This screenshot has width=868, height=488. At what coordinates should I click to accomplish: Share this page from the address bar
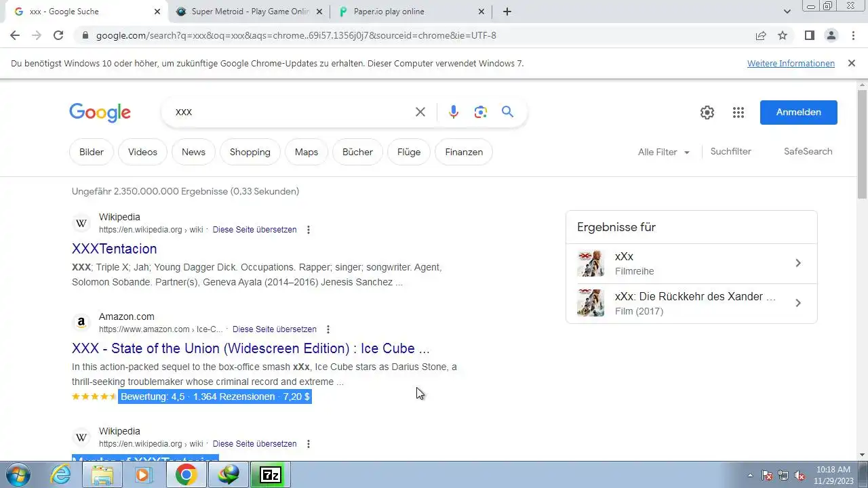[x=761, y=35]
